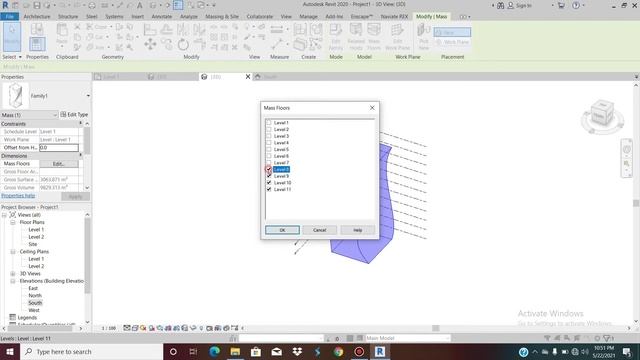Click the Offset from Host input field
Screen dimensions: 640x360
tap(59, 147)
